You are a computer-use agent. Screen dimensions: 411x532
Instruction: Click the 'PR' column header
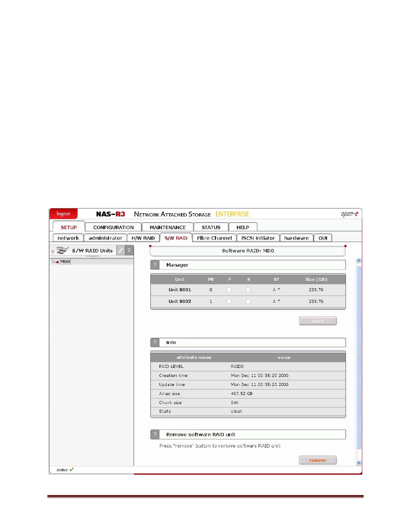click(x=211, y=280)
